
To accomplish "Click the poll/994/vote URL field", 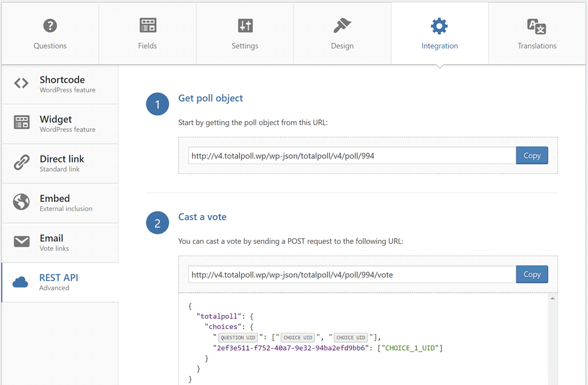I will (352, 274).
